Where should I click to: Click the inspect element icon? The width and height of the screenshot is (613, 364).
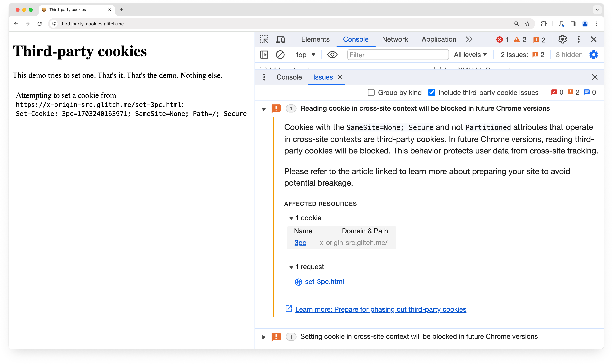pyautogui.click(x=264, y=39)
